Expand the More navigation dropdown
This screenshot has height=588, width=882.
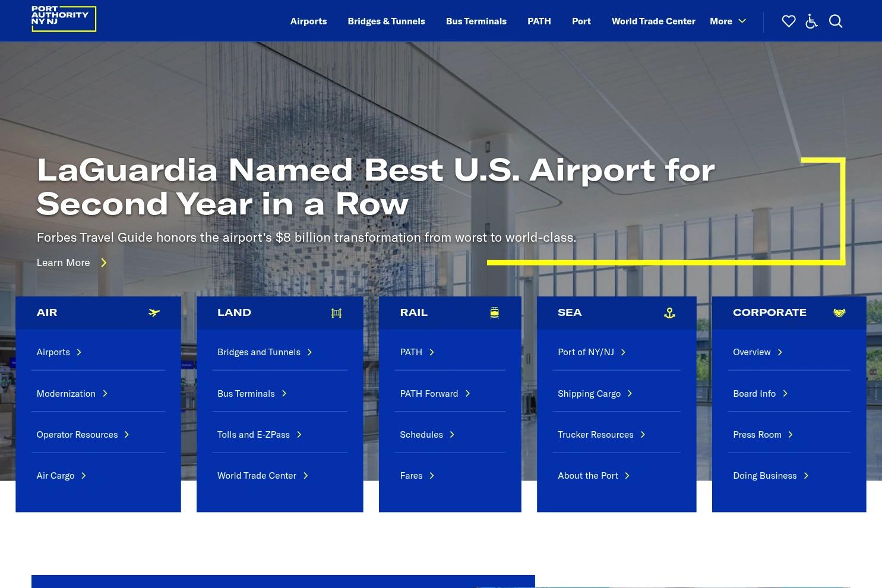point(728,21)
